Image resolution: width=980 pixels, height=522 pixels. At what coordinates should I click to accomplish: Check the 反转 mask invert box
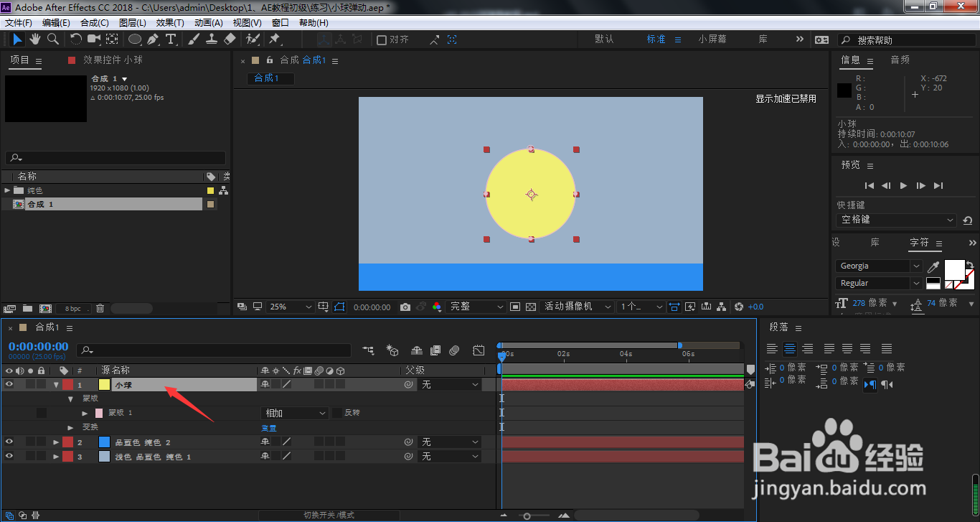[x=337, y=413]
